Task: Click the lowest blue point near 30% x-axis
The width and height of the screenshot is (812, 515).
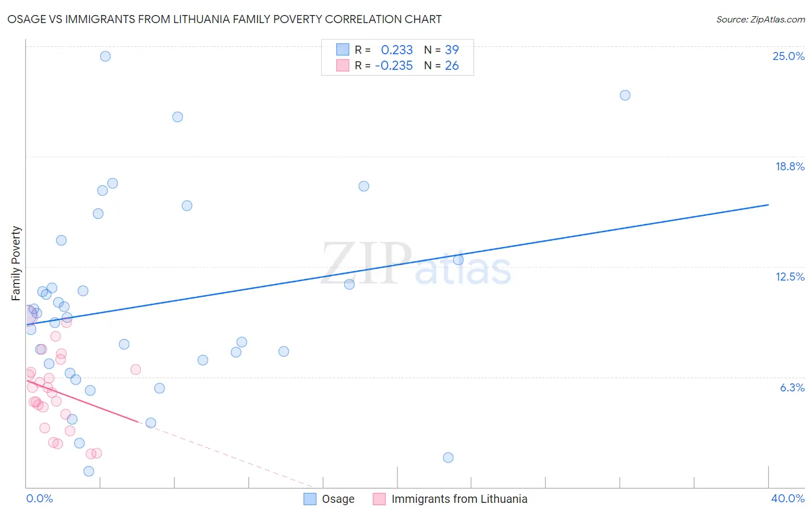Action: (448, 457)
